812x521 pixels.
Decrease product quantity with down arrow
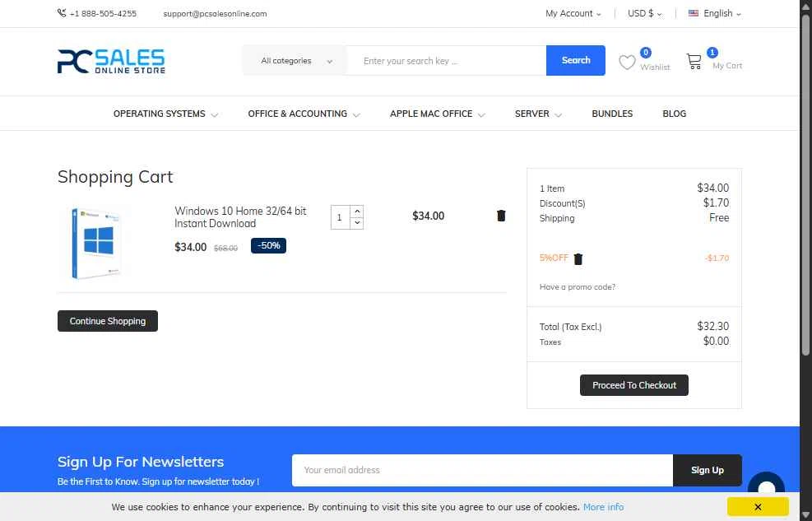click(x=357, y=223)
